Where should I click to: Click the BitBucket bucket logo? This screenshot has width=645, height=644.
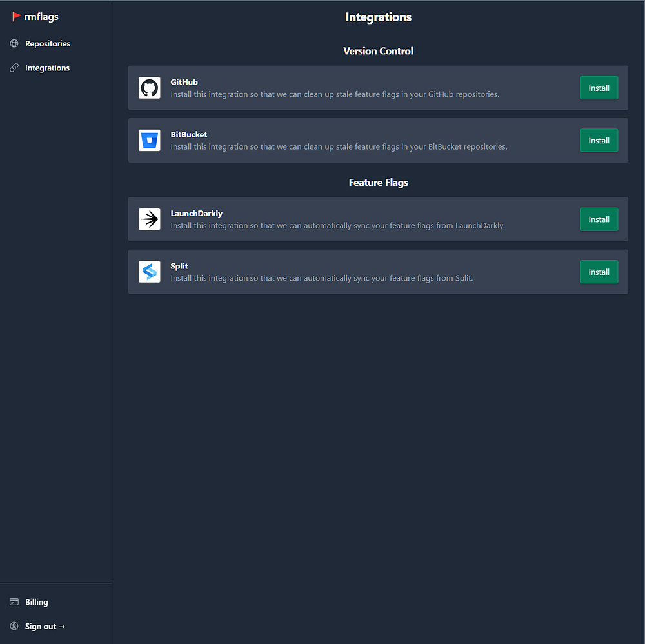pos(150,141)
